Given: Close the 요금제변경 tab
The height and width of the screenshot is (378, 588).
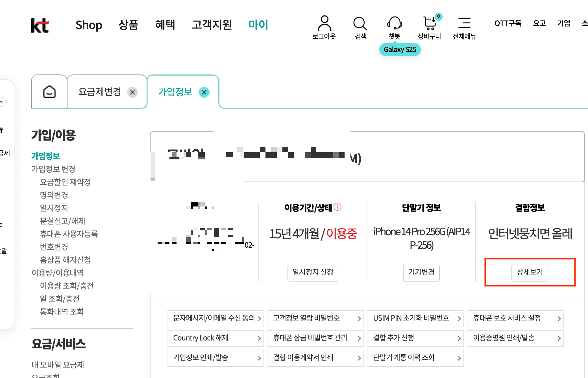Looking at the screenshot, I should 132,92.
